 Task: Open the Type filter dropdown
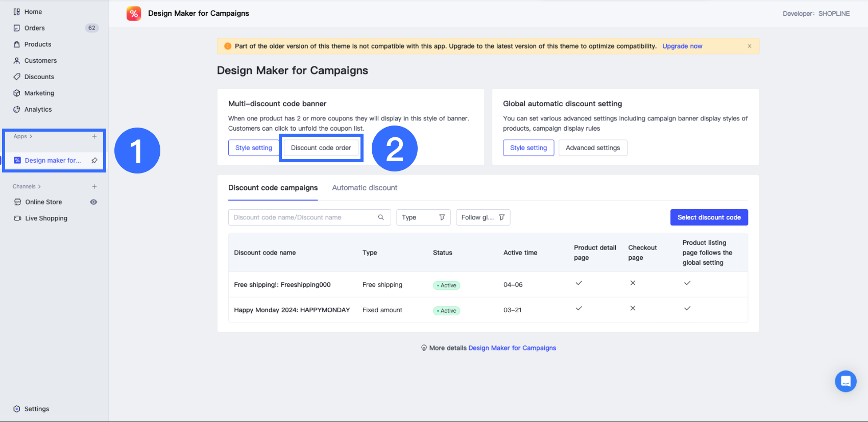[x=423, y=217]
